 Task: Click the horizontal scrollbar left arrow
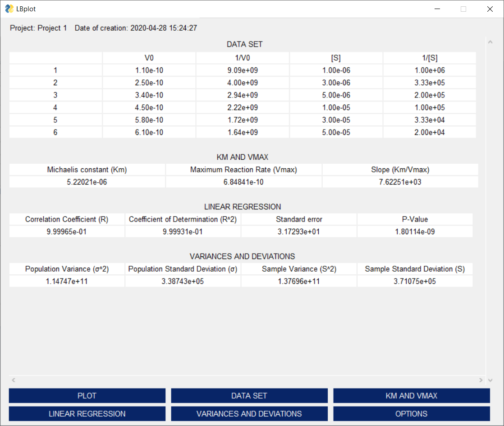point(14,380)
